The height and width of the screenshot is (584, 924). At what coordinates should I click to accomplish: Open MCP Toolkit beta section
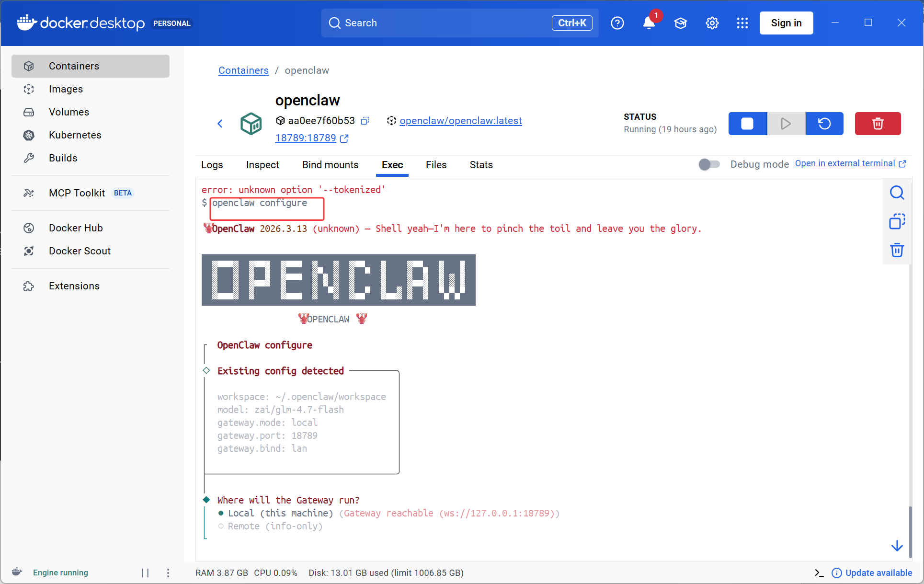(x=91, y=193)
